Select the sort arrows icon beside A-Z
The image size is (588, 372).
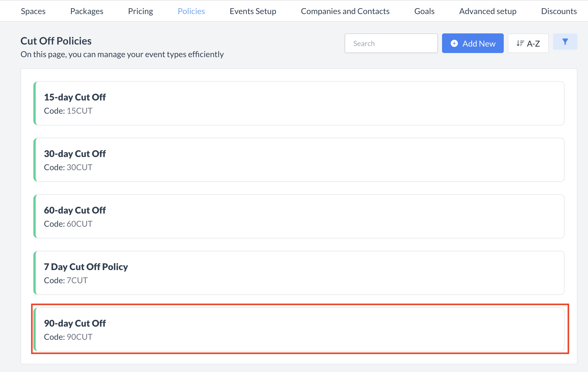(x=520, y=43)
